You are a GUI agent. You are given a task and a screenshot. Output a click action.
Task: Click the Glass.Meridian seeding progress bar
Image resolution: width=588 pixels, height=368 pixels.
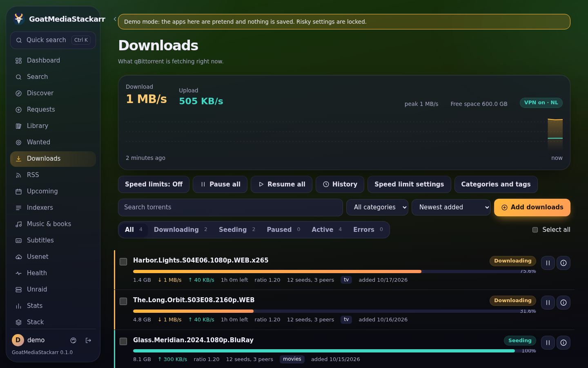(x=334, y=351)
